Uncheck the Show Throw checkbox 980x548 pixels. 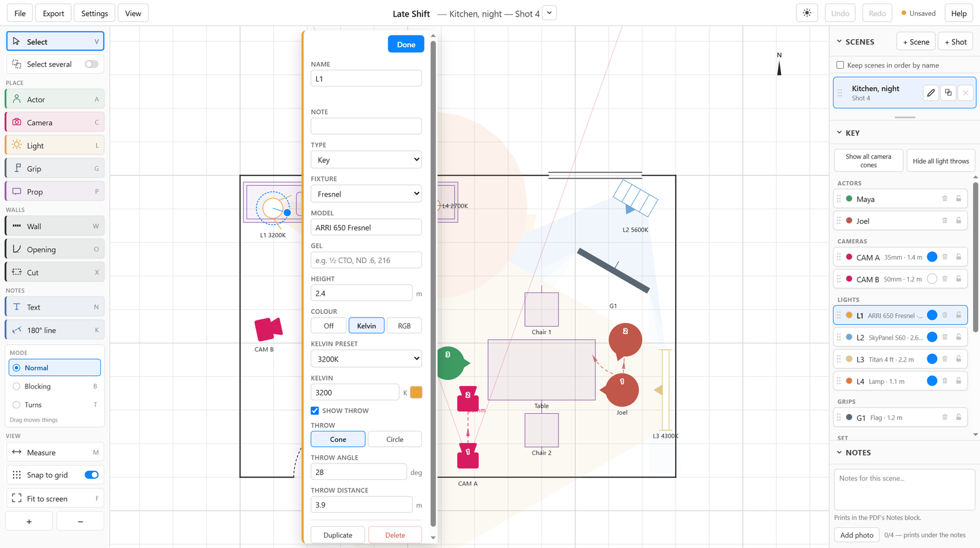pyautogui.click(x=315, y=411)
